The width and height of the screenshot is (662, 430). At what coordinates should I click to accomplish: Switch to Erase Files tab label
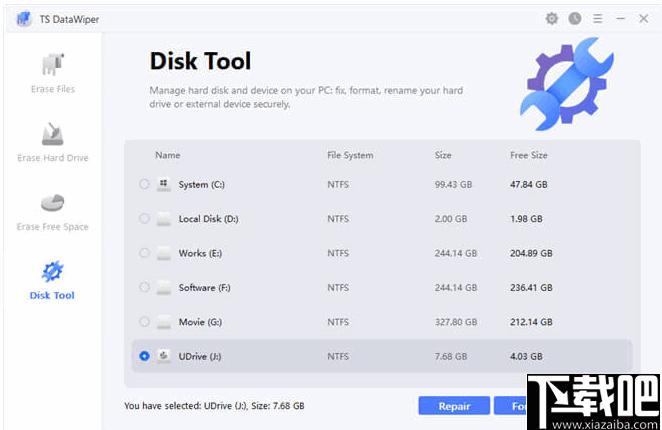coord(53,89)
